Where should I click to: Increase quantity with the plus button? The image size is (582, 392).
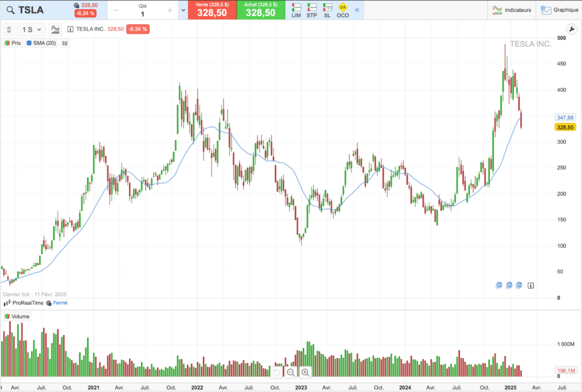pos(170,10)
